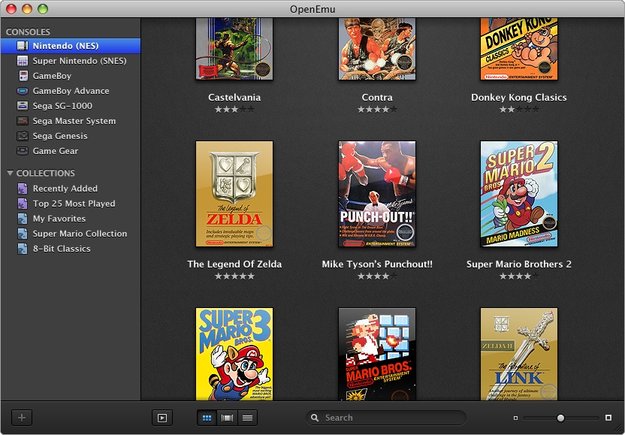Select the Contra box art
625x435 pixels.
[x=377, y=49]
